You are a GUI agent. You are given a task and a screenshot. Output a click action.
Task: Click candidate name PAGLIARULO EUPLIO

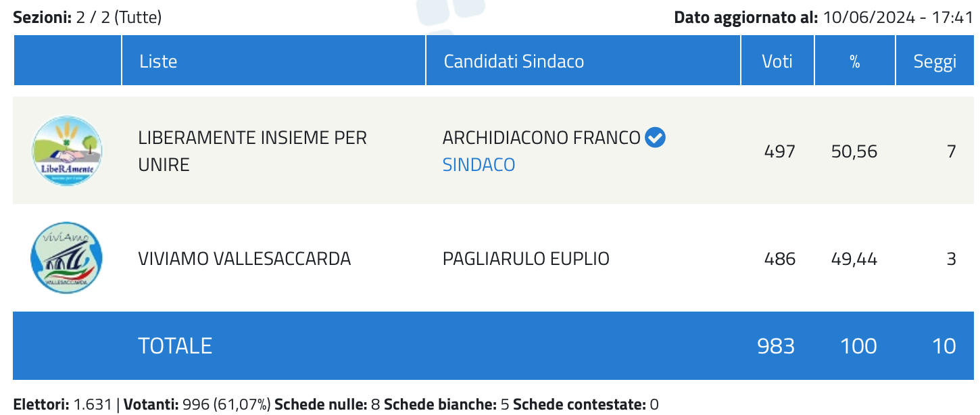[526, 258]
